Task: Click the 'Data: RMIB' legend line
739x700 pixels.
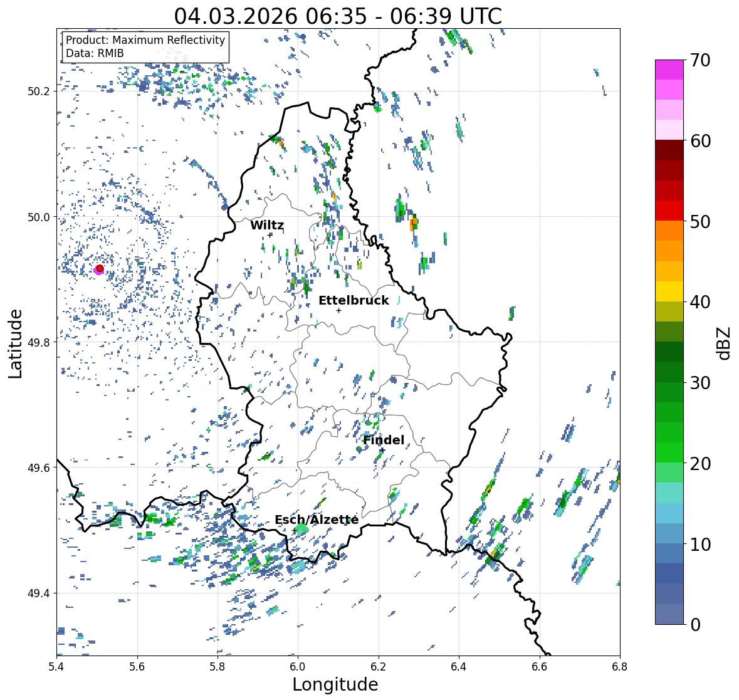Action: click(x=95, y=53)
